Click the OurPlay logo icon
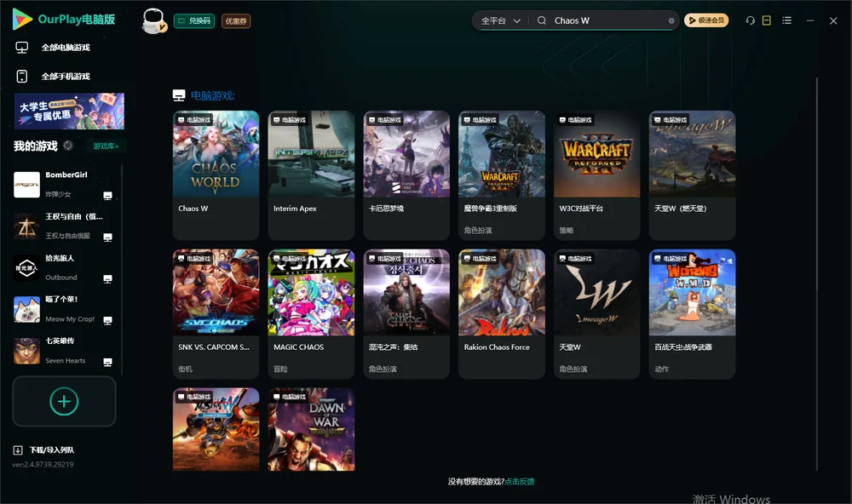 (x=22, y=20)
